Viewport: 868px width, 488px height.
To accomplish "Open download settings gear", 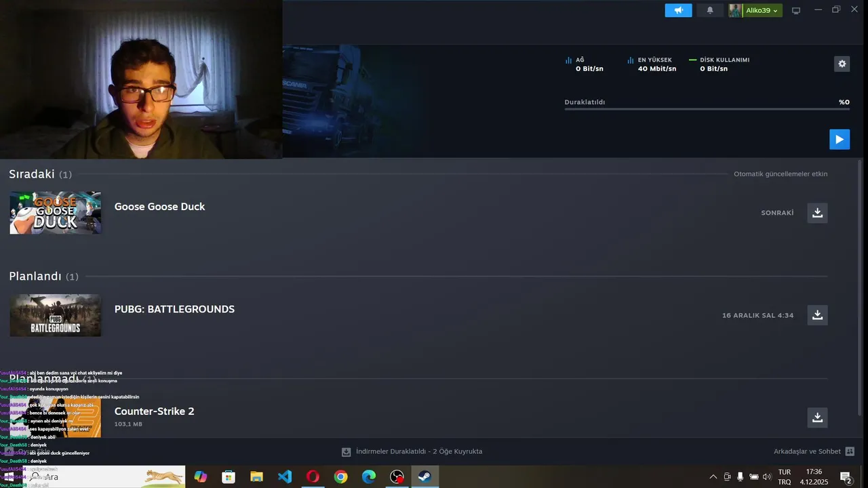I will (842, 64).
